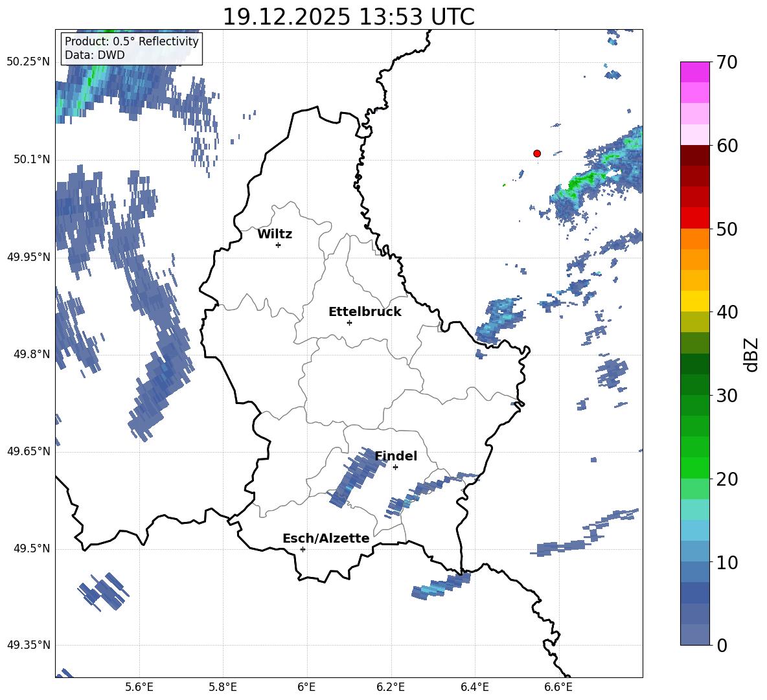Click the bright magenta band at colorbar top
767x700 pixels.
click(694, 73)
